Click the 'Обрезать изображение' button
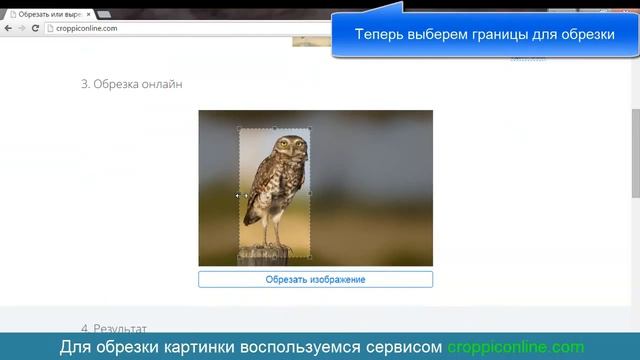The image size is (640, 360). pos(316,280)
